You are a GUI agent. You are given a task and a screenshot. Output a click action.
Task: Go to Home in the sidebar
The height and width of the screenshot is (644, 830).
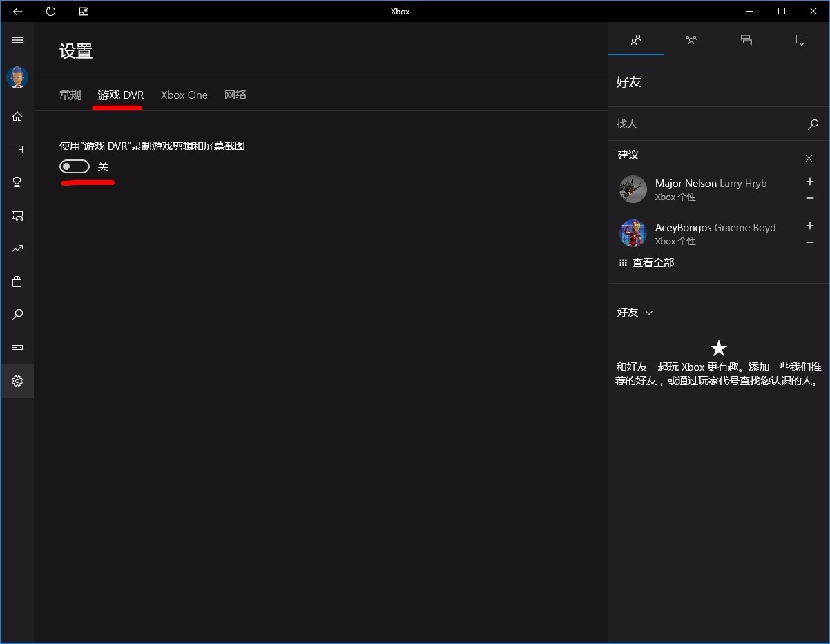pyautogui.click(x=17, y=116)
